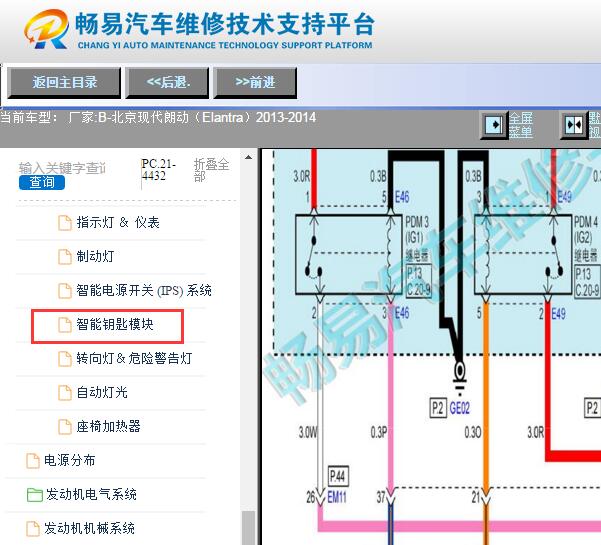Click the 0.3P wire label

tap(379, 432)
